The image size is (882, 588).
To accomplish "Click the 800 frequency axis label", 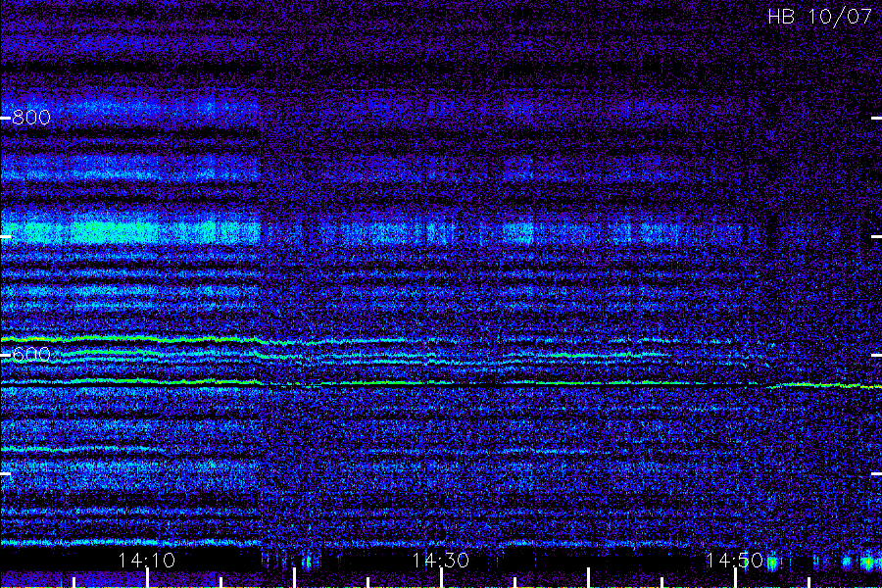I will (x=31, y=118).
